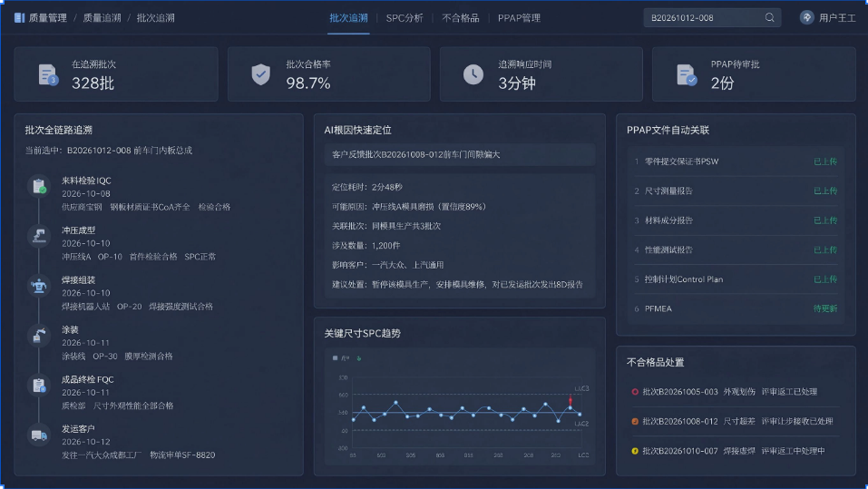
Task: Select the 涂装 step icon
Action: (39, 336)
